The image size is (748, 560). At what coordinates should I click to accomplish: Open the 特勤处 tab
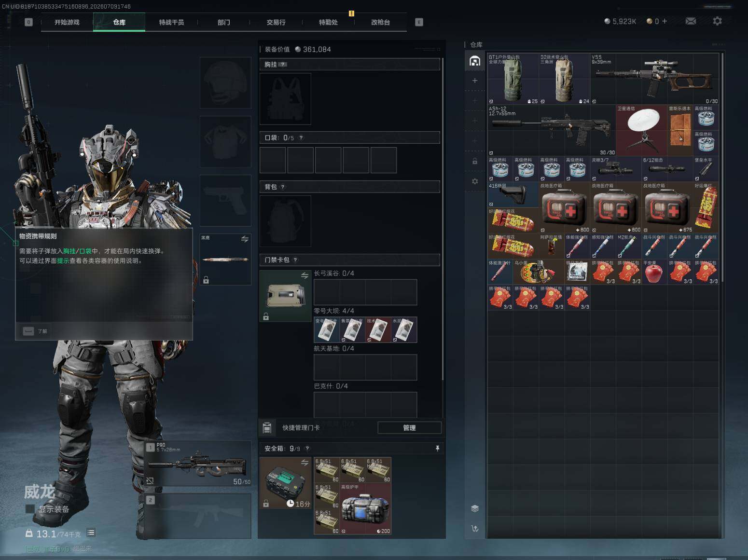click(x=328, y=22)
